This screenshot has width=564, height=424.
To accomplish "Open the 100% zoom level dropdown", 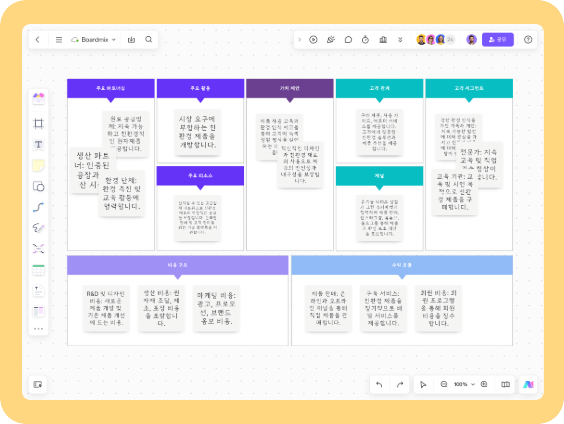I will [464, 384].
